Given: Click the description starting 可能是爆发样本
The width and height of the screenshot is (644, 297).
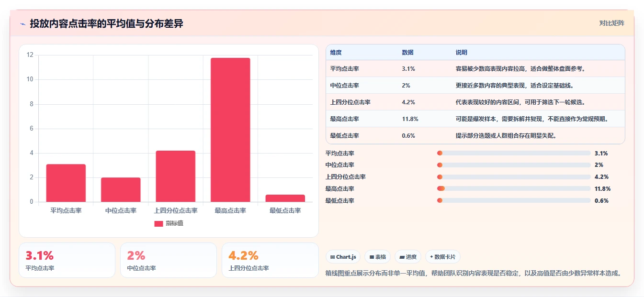Looking at the screenshot, I should click(532, 119).
